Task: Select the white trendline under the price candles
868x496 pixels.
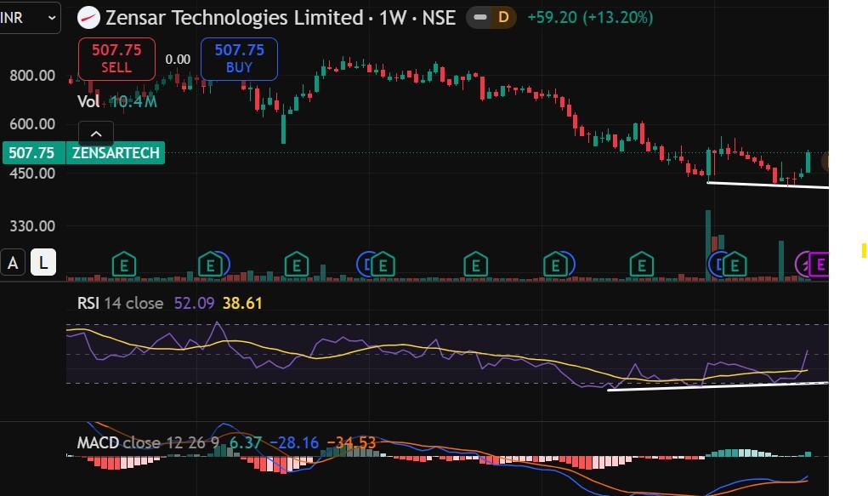Action: [768, 185]
